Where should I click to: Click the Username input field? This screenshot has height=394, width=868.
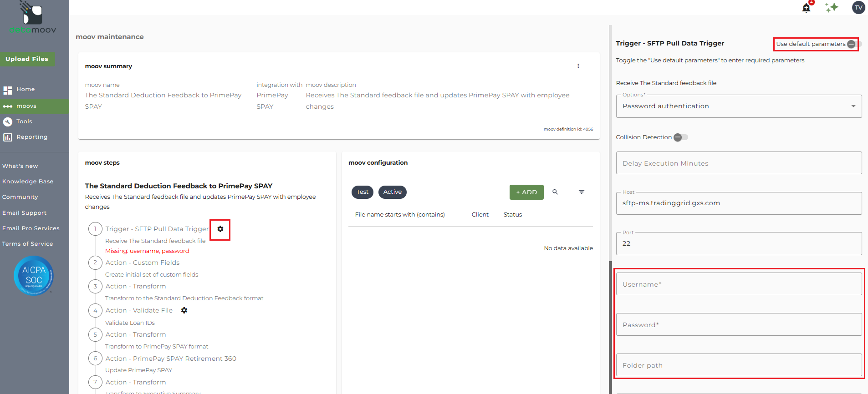pyautogui.click(x=739, y=284)
